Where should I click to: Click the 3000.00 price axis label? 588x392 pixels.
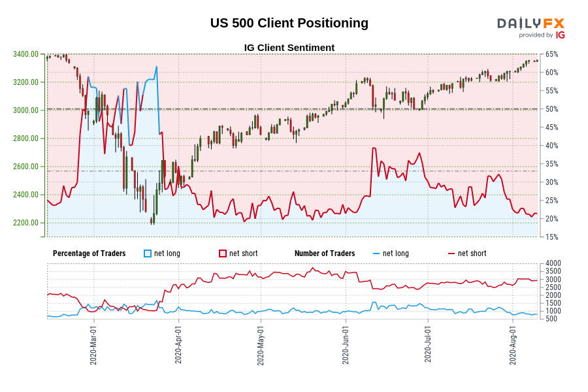point(25,110)
